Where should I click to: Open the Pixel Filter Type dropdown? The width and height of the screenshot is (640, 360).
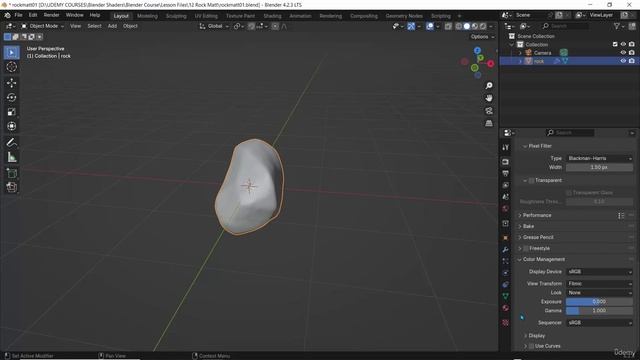point(599,158)
